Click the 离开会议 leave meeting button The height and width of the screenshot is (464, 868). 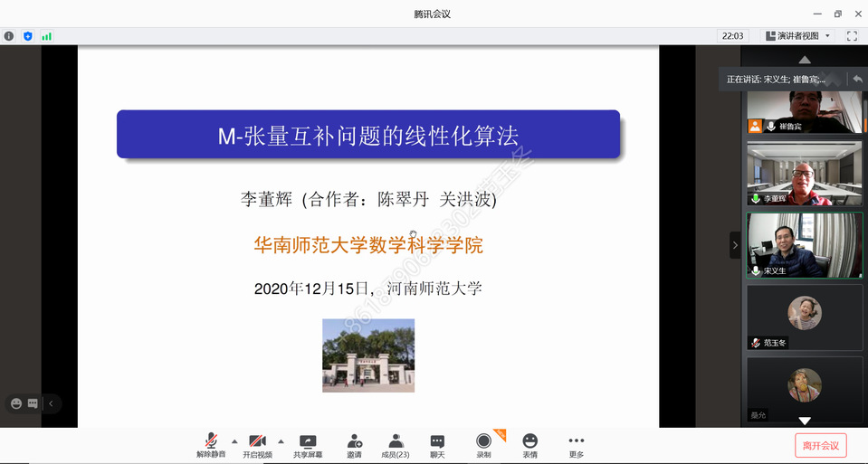(x=820, y=445)
